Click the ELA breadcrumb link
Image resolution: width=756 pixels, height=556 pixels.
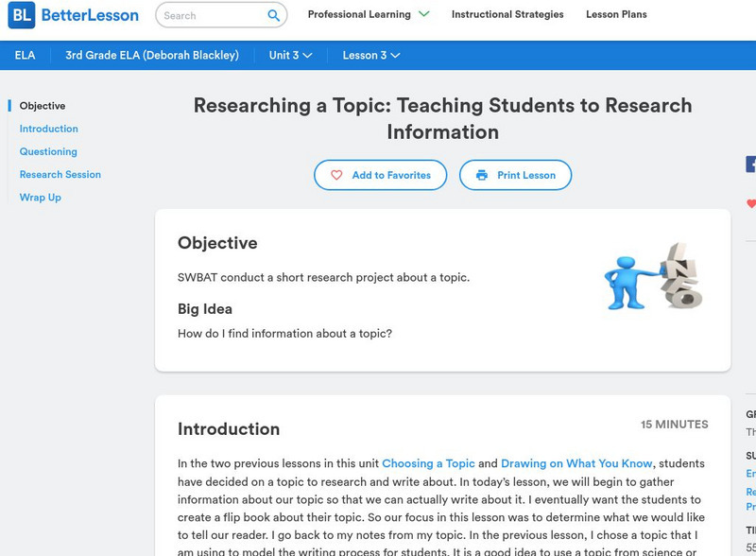(x=26, y=55)
